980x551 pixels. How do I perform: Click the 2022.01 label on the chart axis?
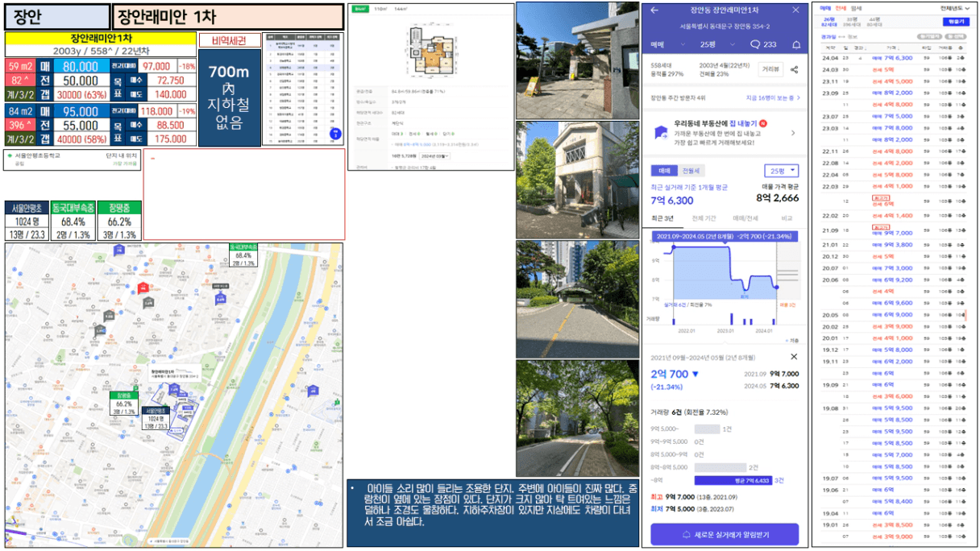coord(687,330)
